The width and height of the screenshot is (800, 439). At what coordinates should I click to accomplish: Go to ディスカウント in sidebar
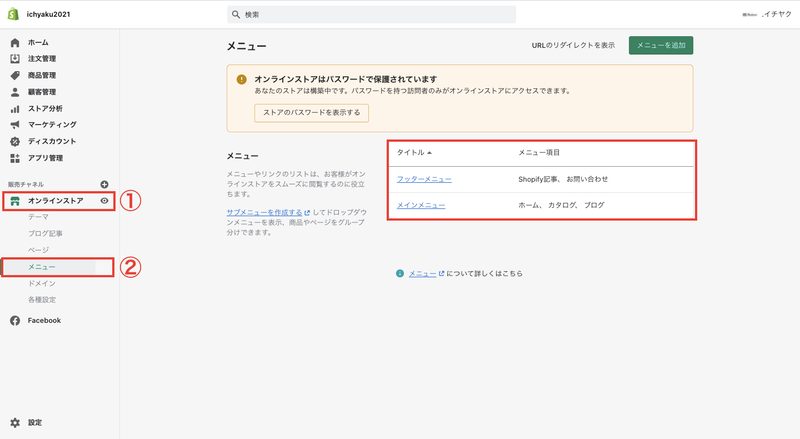click(52, 141)
